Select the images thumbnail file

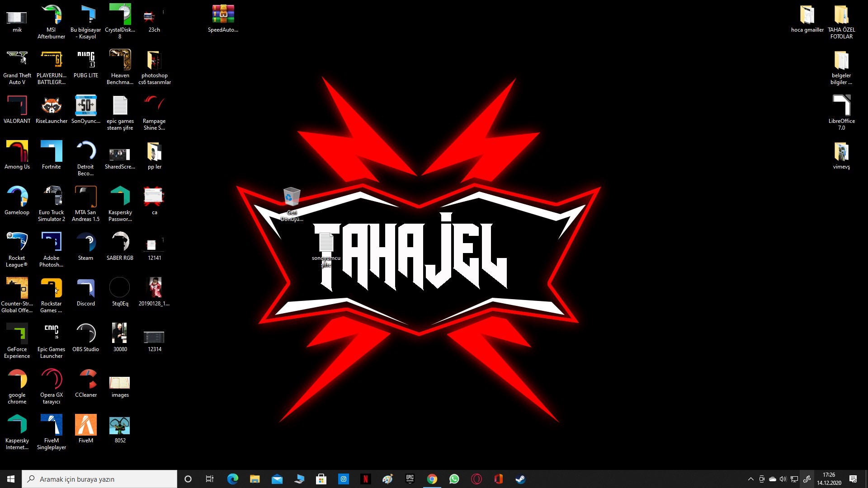(120, 383)
